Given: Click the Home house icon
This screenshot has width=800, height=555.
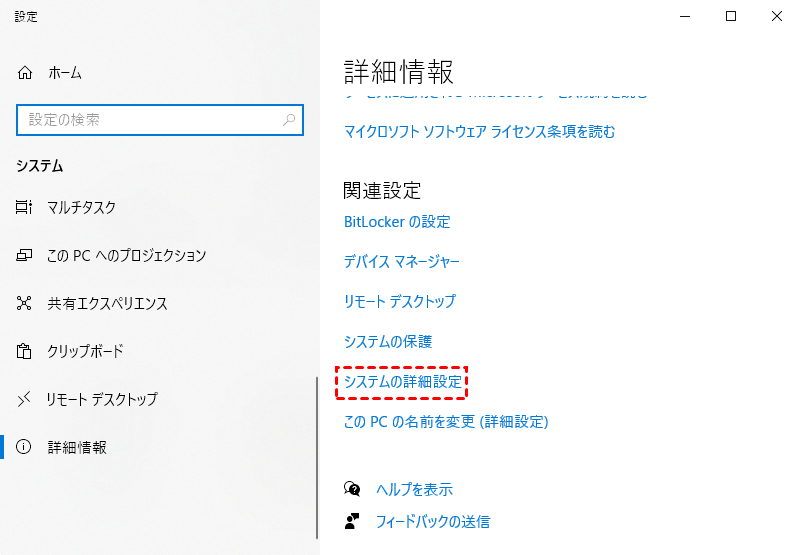Looking at the screenshot, I should [x=24, y=73].
